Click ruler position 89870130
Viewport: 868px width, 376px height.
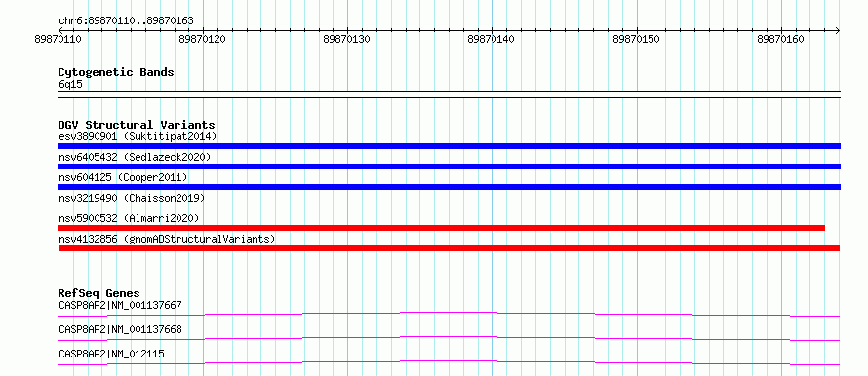click(x=346, y=39)
